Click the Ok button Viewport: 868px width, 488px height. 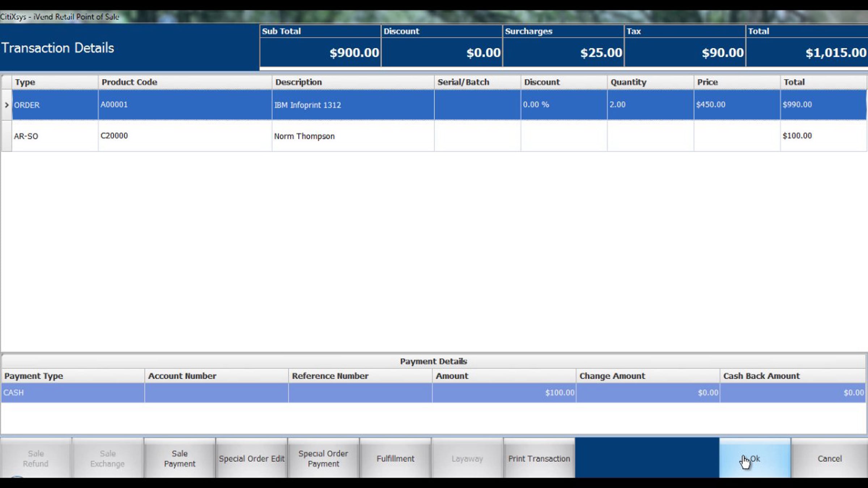755,458
